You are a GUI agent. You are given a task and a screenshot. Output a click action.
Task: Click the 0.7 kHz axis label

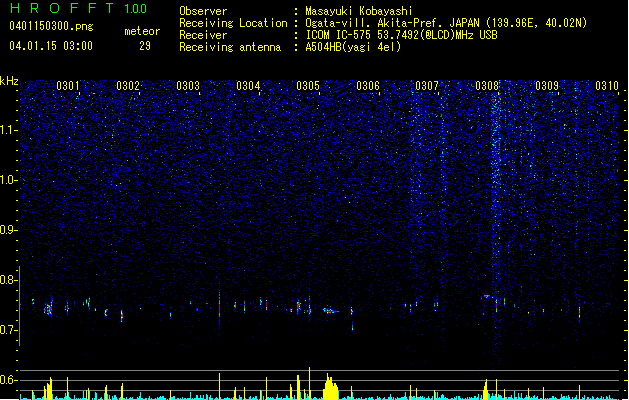click(9, 330)
